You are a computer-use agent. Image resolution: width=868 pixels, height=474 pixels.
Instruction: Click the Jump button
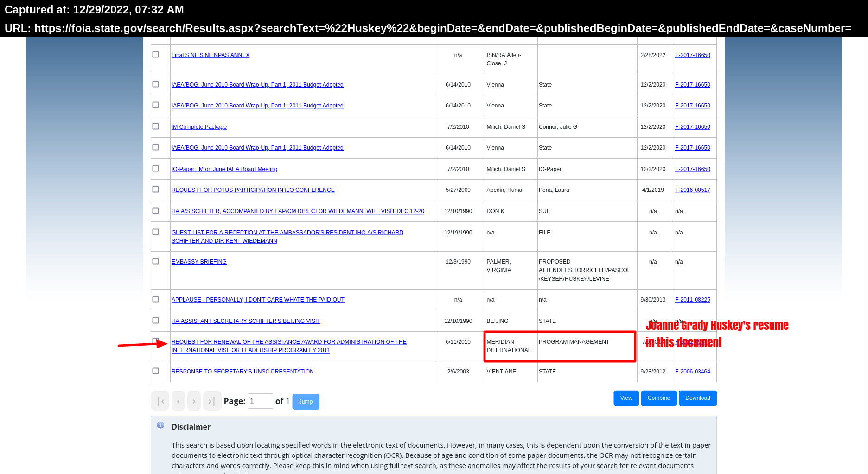(x=306, y=401)
